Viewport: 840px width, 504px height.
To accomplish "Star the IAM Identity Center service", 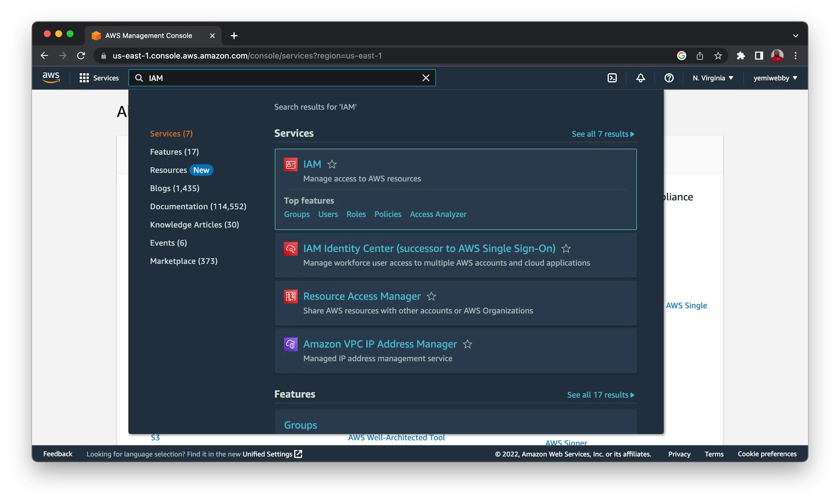I will [566, 248].
